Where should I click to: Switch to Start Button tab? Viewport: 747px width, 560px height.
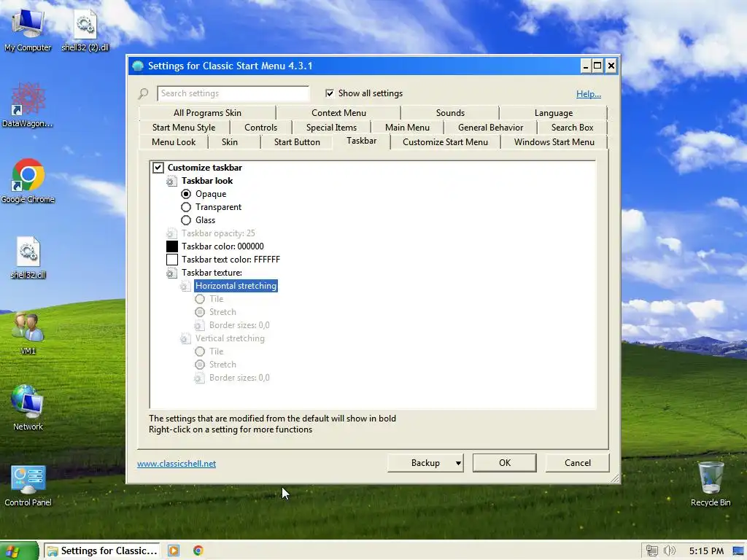click(x=297, y=142)
